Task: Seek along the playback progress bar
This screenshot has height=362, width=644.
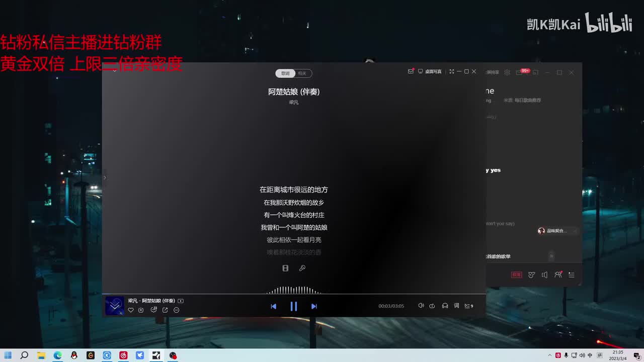Action: (294, 294)
